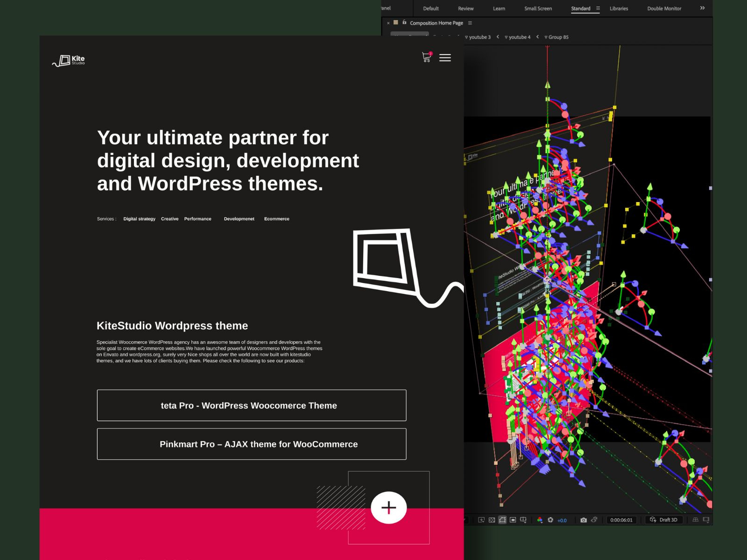Toggle the 3D ground plane icon

695,520
